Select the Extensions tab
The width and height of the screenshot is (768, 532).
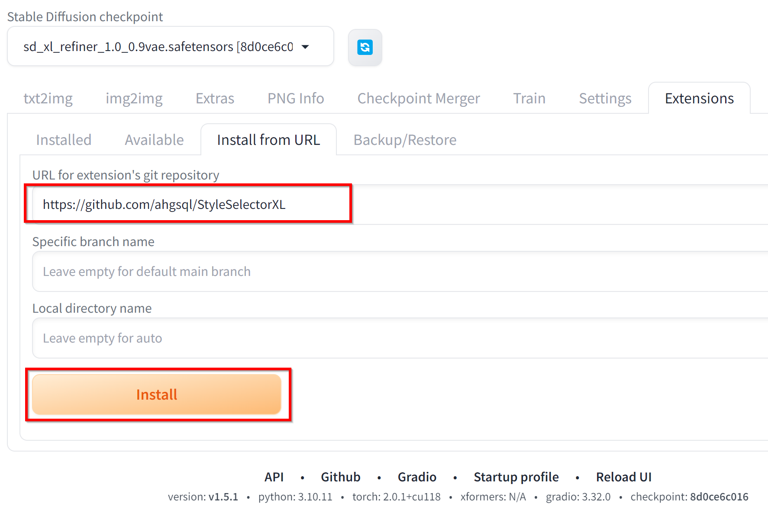pyautogui.click(x=699, y=99)
